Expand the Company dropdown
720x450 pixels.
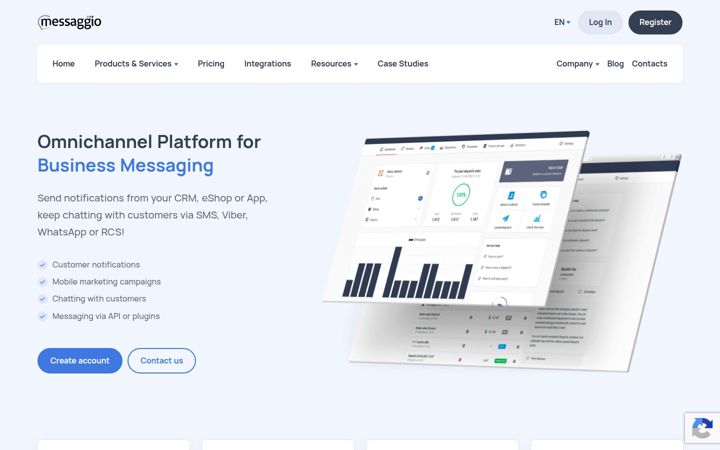click(x=578, y=64)
